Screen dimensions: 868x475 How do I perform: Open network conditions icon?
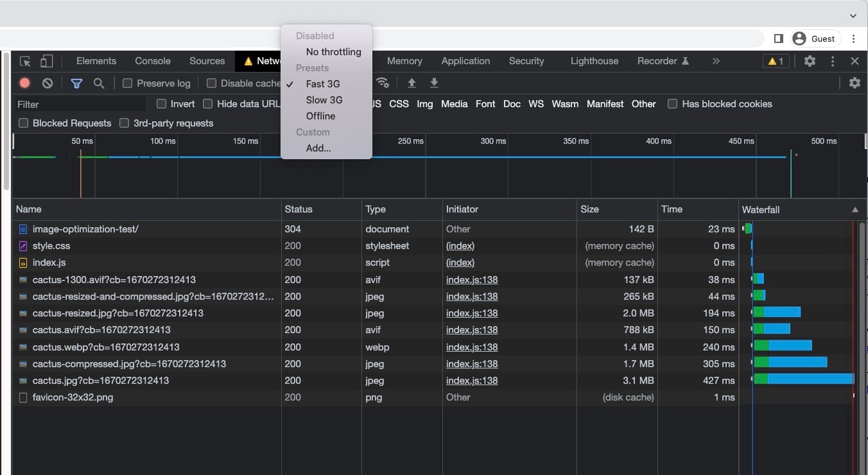(x=383, y=83)
